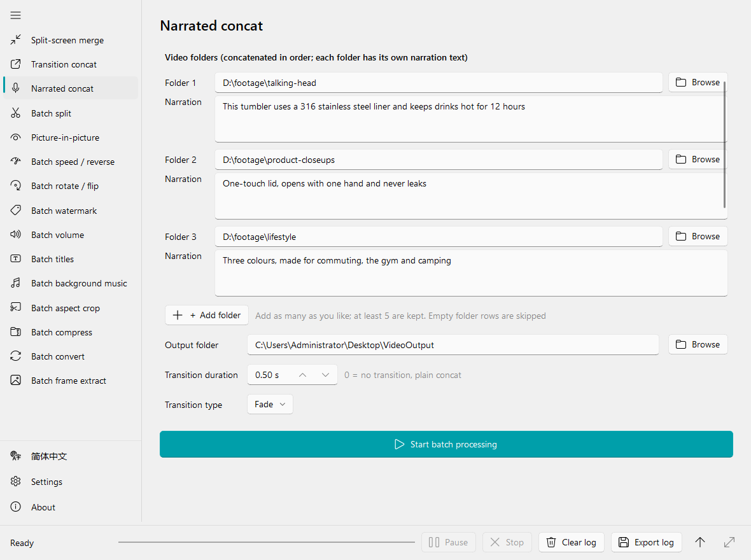Click the Batch frame extract icon

tap(15, 381)
